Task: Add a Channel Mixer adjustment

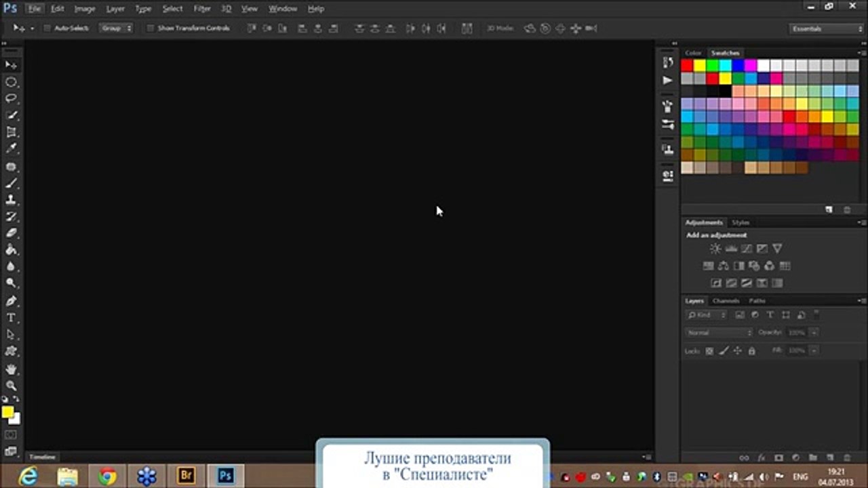Action: click(x=770, y=266)
